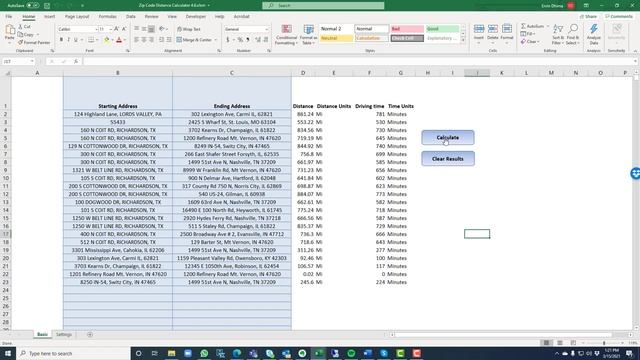
Task: Click Analyze Data
Action: (594, 34)
